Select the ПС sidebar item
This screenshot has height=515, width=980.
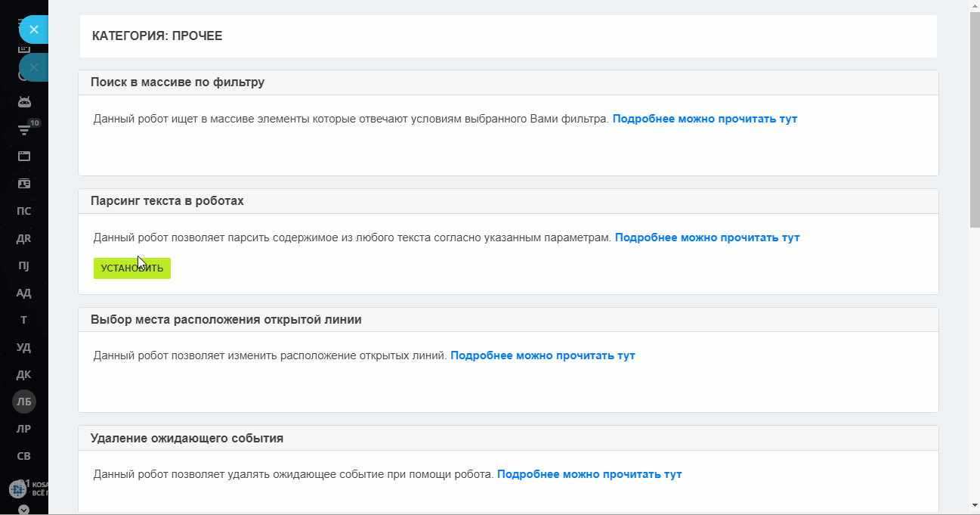click(x=23, y=211)
